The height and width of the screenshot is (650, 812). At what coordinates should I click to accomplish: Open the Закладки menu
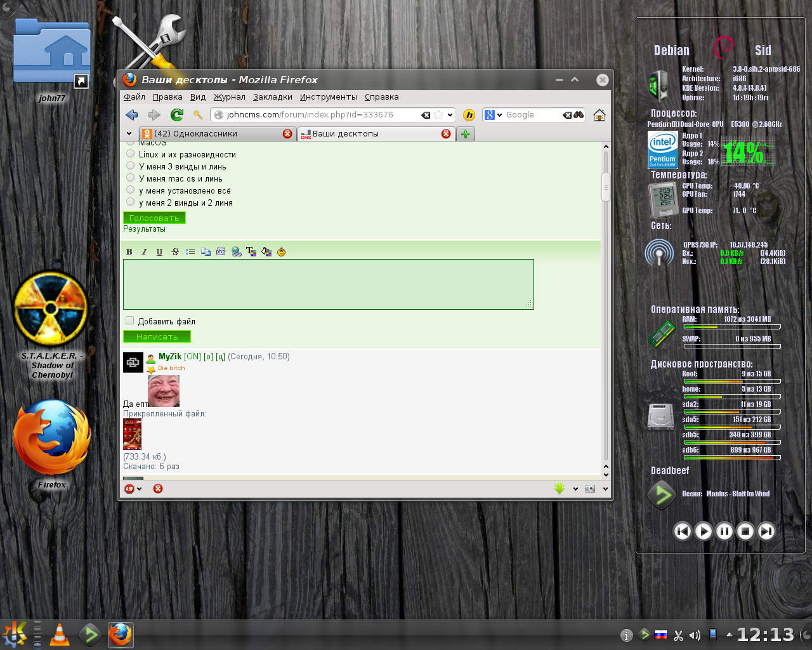point(272,97)
